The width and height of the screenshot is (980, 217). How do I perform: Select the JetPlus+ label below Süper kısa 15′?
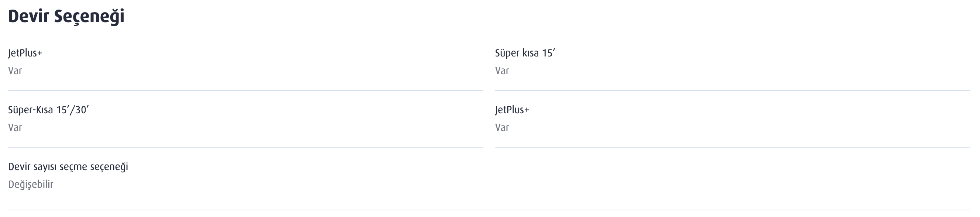click(x=512, y=110)
